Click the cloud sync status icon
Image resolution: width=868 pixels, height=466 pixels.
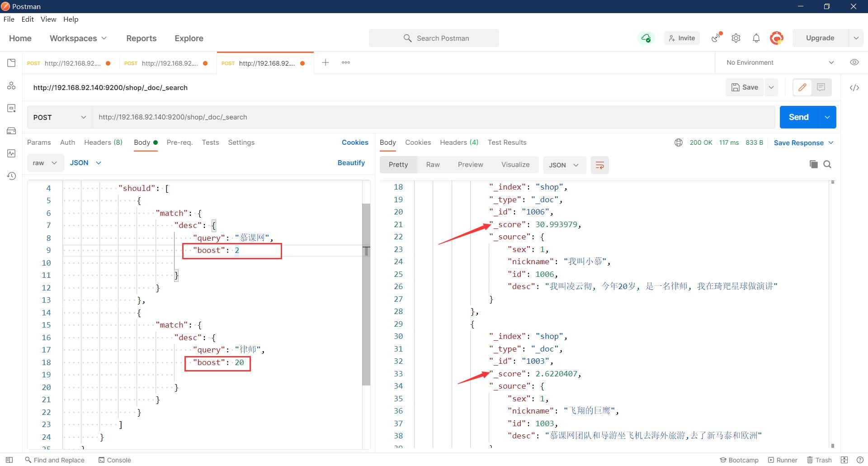coord(646,38)
